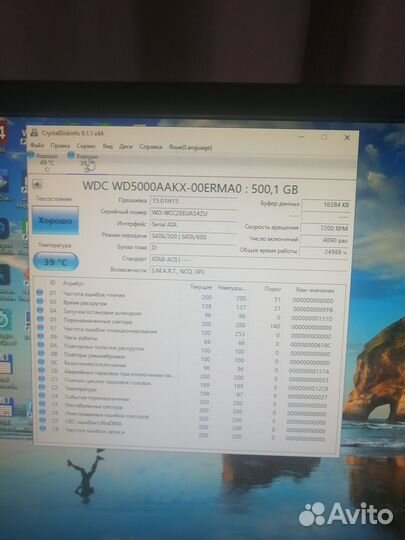The image size is (405, 540).
Task: Open the Правка menu
Action: click(x=60, y=146)
